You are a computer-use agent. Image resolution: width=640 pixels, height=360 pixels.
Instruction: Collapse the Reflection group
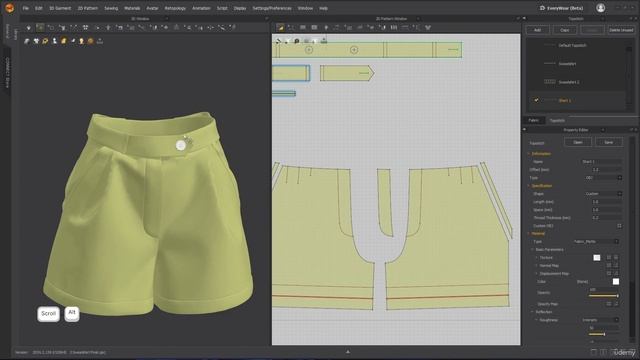tap(533, 312)
